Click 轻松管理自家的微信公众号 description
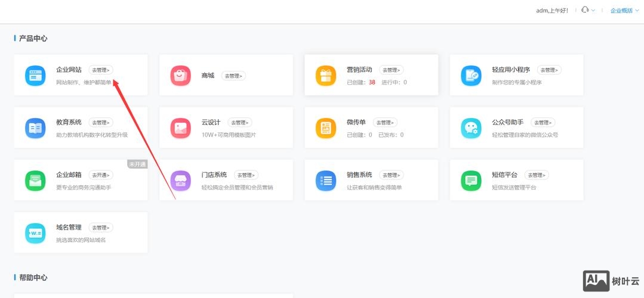The image size is (644, 298). click(525, 135)
